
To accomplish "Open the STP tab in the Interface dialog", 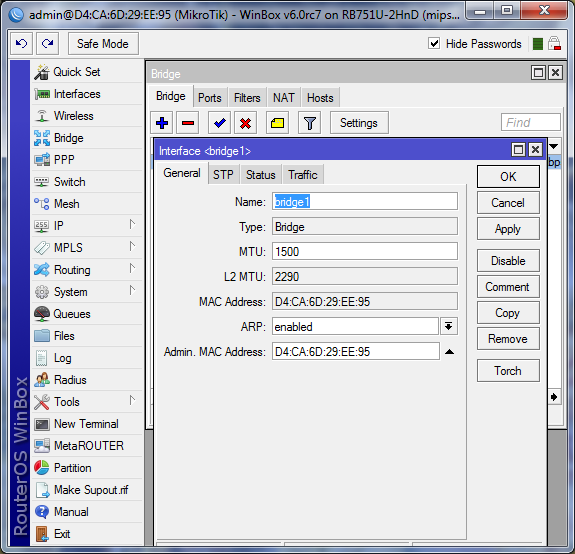I will tap(223, 175).
